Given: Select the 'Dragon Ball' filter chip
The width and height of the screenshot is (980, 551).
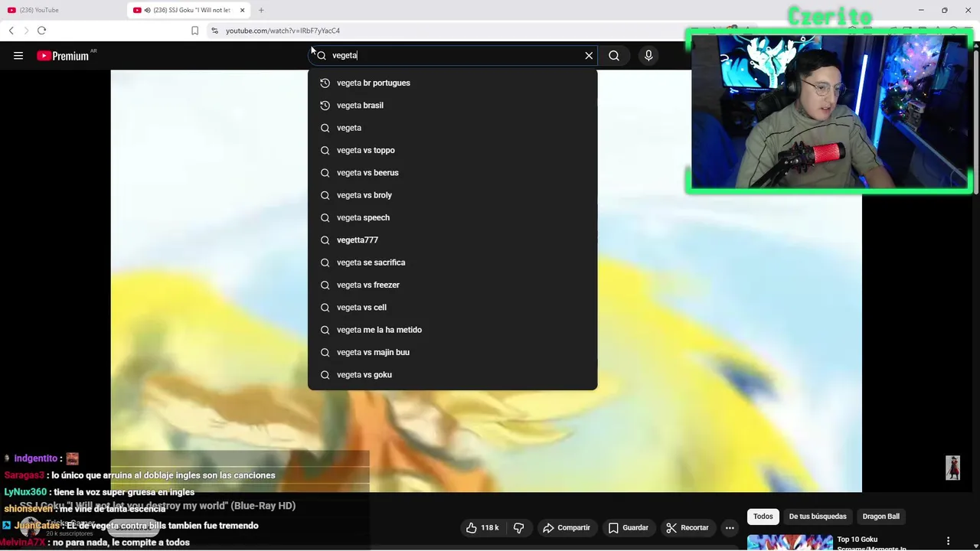Looking at the screenshot, I should point(881,517).
